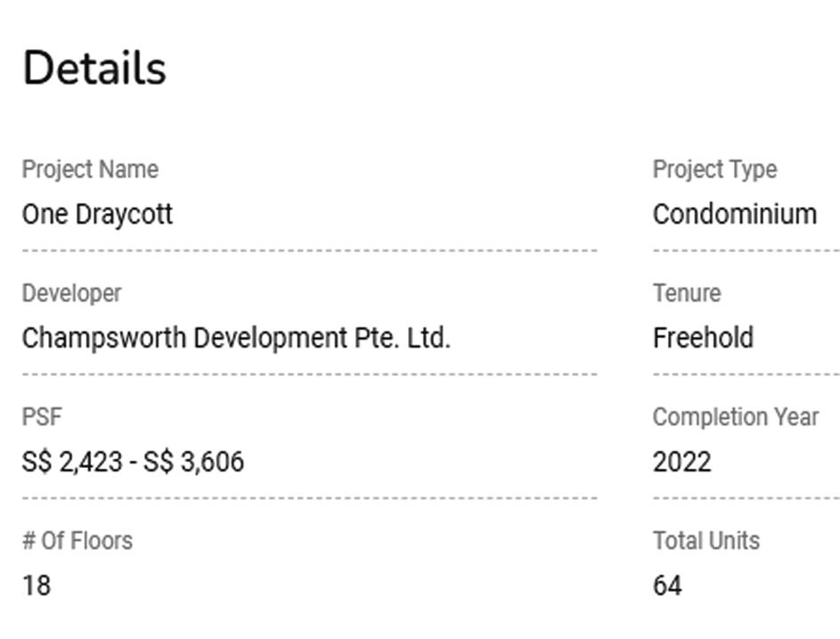Select the 2022 completion year value
Image resolution: width=840 pixels, height=639 pixels.
pyautogui.click(x=681, y=462)
